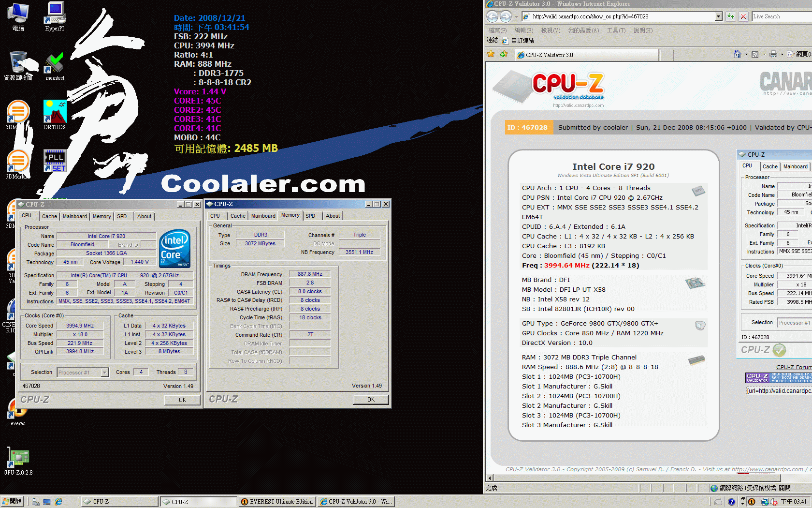
Task: Click the IE Feeds toolbar icon
Action: click(755, 54)
